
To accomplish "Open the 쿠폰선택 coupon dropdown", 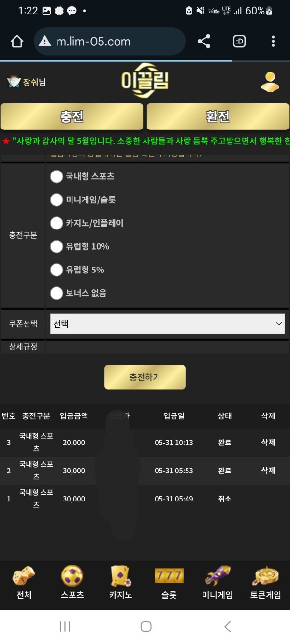I will tap(167, 323).
